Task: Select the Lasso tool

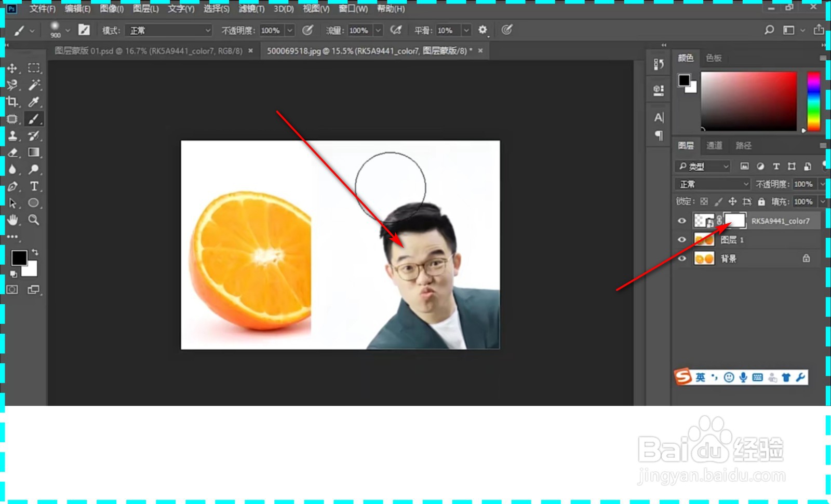Action: tap(12, 85)
